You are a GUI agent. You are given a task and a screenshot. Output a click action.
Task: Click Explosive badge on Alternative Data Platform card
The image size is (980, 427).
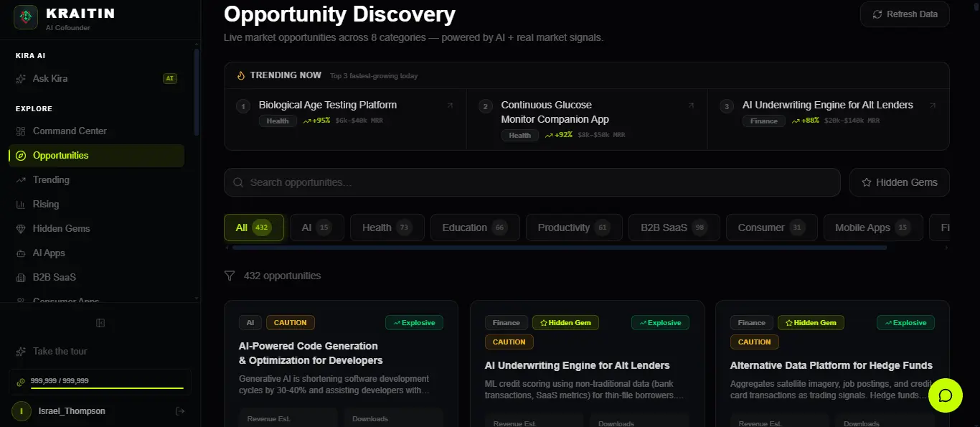(x=905, y=323)
